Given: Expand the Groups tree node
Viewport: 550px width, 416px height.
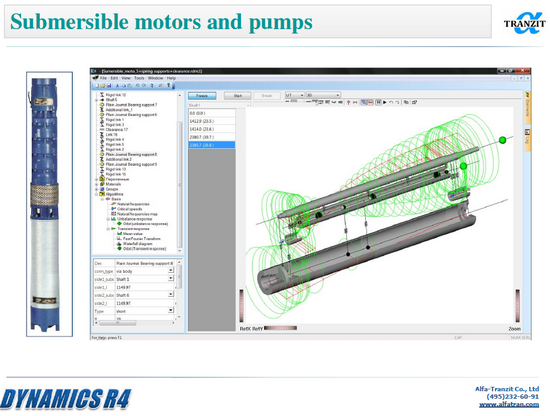Looking at the screenshot, I should [96, 189].
